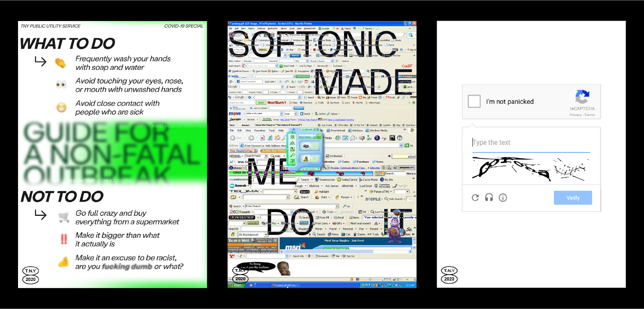
Task: Expand the Gifts dropdown
Action: pos(338,223)
